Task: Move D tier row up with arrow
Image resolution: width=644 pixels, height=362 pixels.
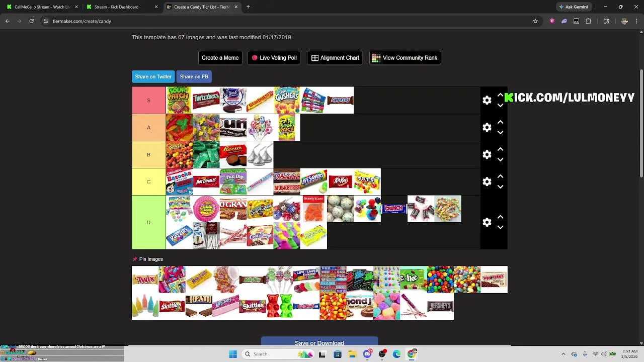Action: click(x=500, y=217)
